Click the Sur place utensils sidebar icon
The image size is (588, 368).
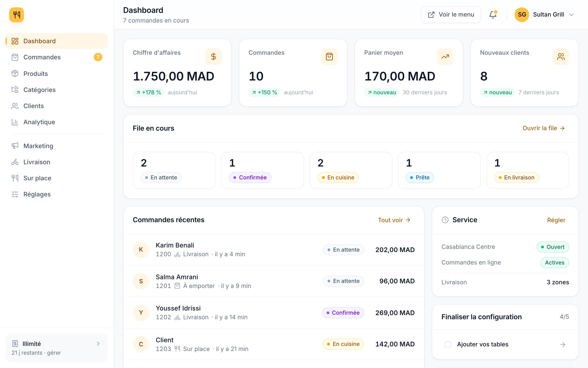pyautogui.click(x=15, y=178)
